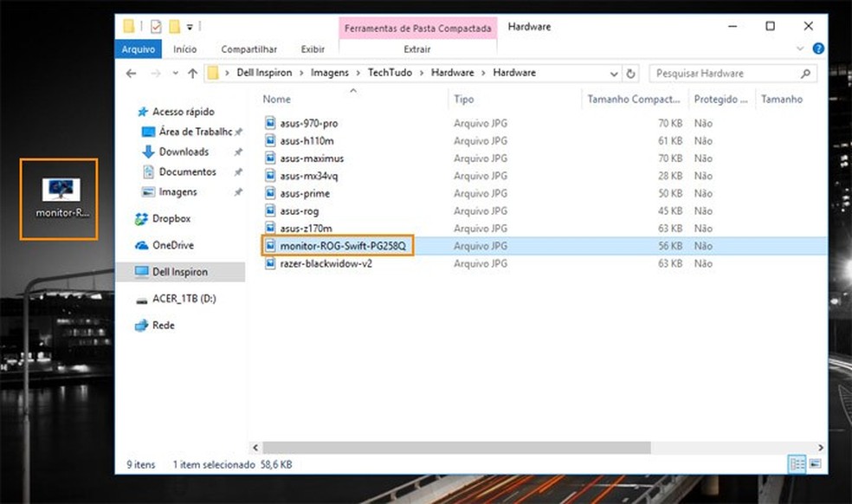This screenshot has height=504, width=852.
Task: Click the New folder icon in title bar
Action: tap(174, 26)
